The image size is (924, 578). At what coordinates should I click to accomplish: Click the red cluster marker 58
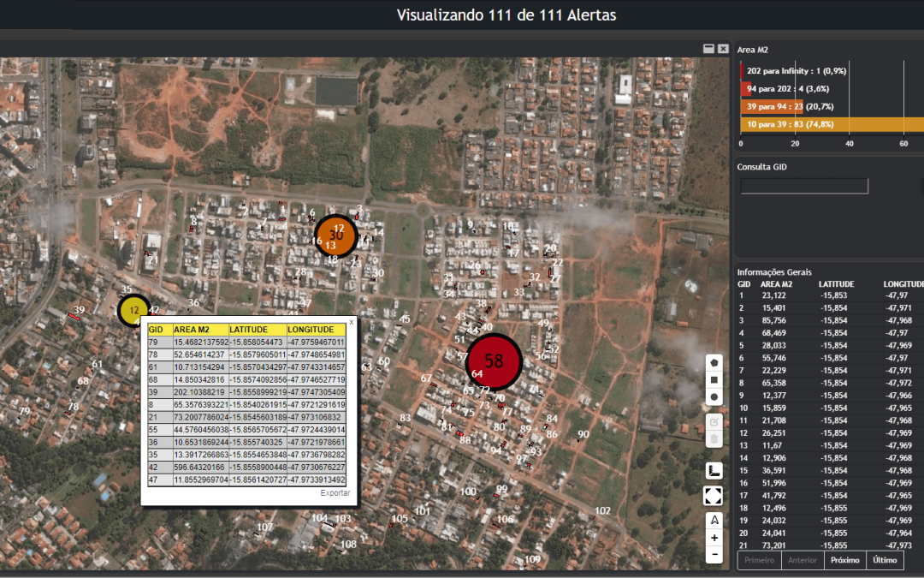494,361
